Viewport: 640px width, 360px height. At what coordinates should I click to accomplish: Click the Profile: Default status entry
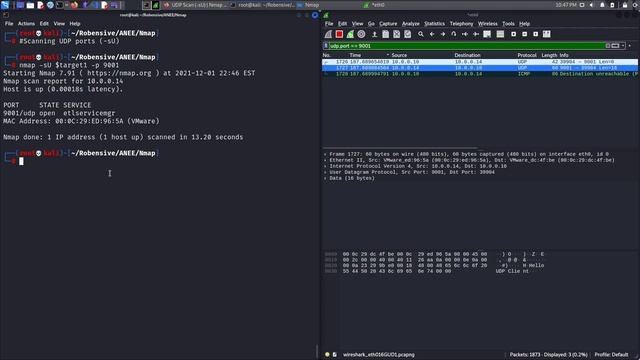coord(611,355)
